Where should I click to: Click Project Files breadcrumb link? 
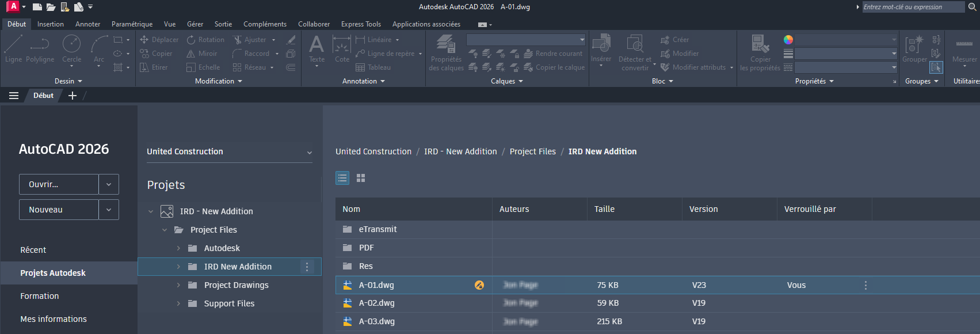pyautogui.click(x=532, y=151)
